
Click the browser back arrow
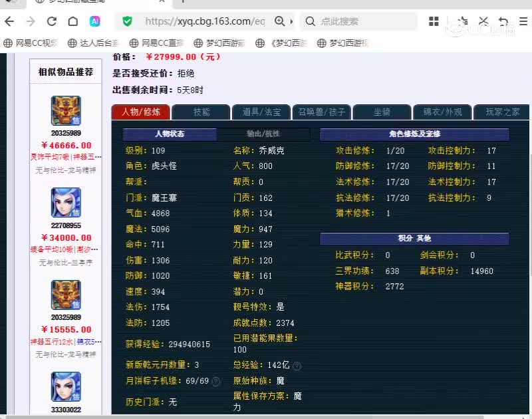(x=9, y=21)
